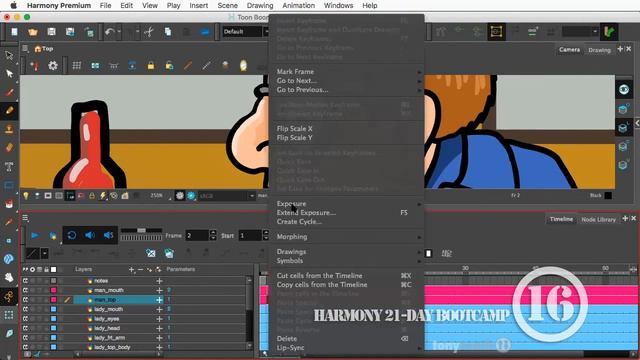640x360 pixels.
Task: Select the Transform tool arrow in the tools panel
Action: coord(9,55)
